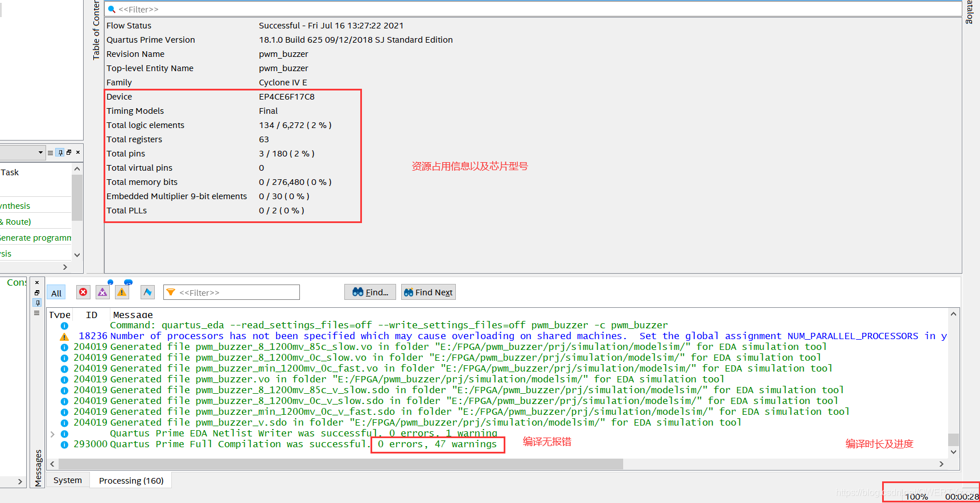Click info icon for pwm_buzzer_8_1200mv_0c_slow.vo message
Viewport: 980px width, 503px height.
[x=64, y=358]
